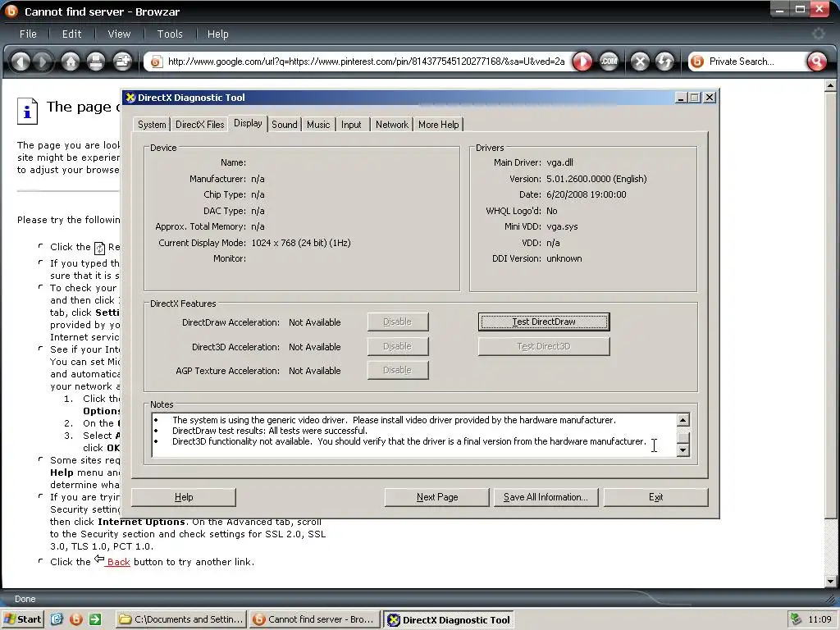Click Notes box scroll up arrow
Viewport: 840px width, 630px height.
683,420
